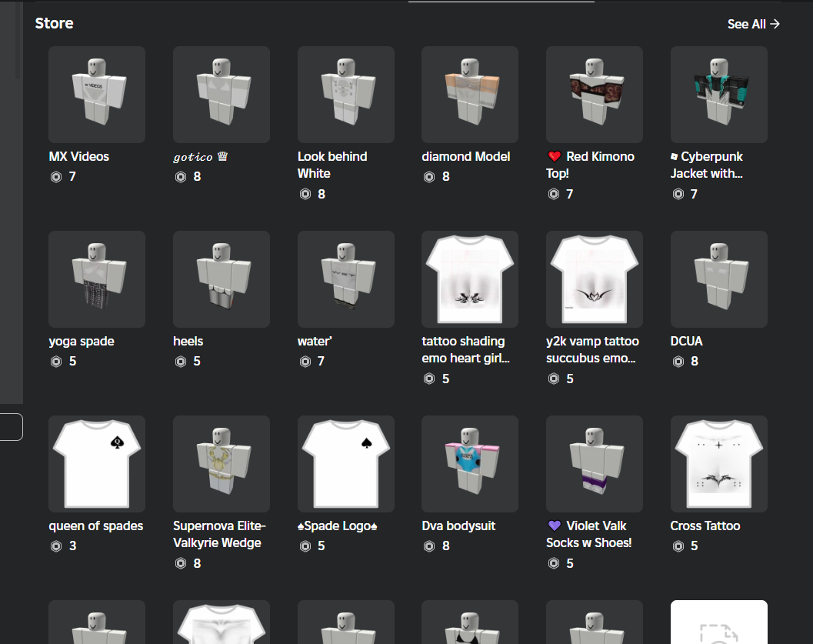Screen dimensions: 813x644
Task: Click purple heart icon on Violet Valk Socks
Action: [x=555, y=526]
